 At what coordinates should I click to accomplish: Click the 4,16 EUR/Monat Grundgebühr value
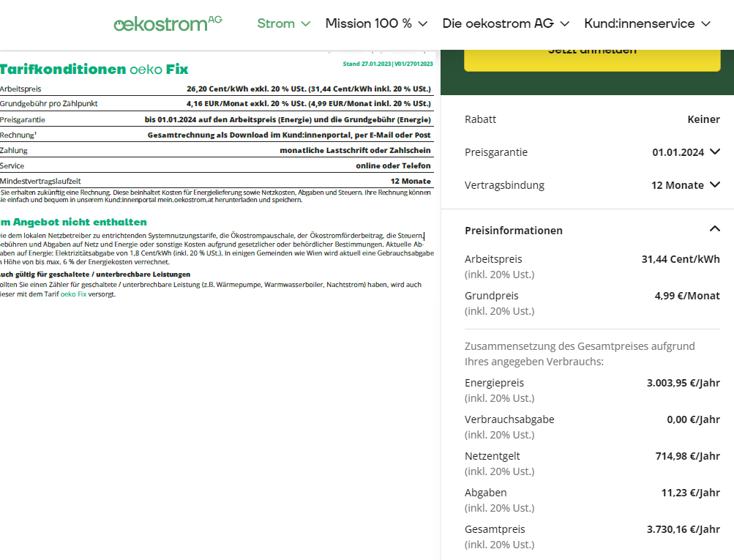pyautogui.click(x=309, y=103)
